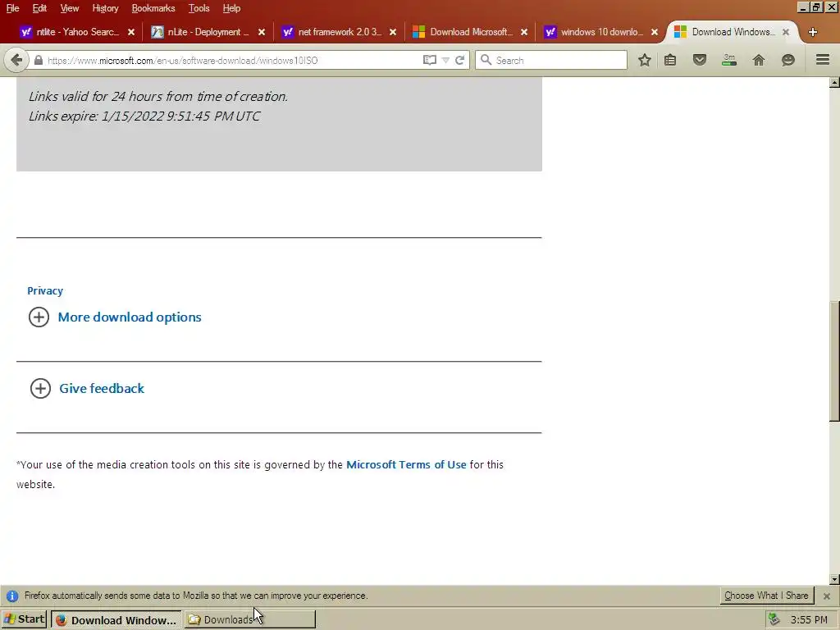This screenshot has height=630, width=840.
Task: Open the Firefox hamburger menu
Action: click(823, 59)
